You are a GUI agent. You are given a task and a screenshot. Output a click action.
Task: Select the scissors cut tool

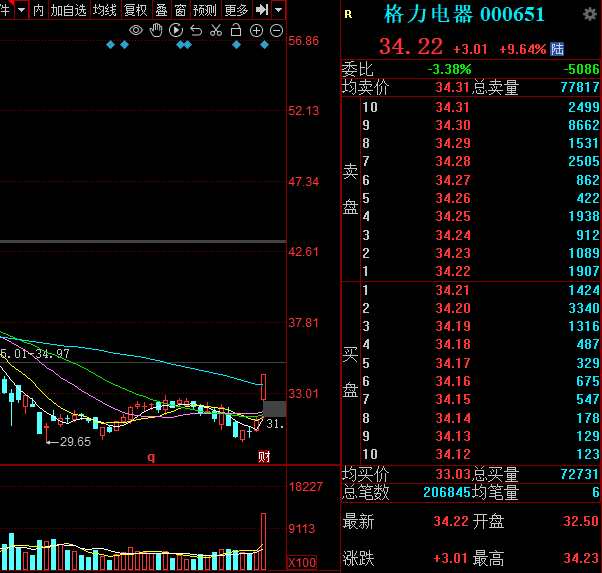(216, 30)
